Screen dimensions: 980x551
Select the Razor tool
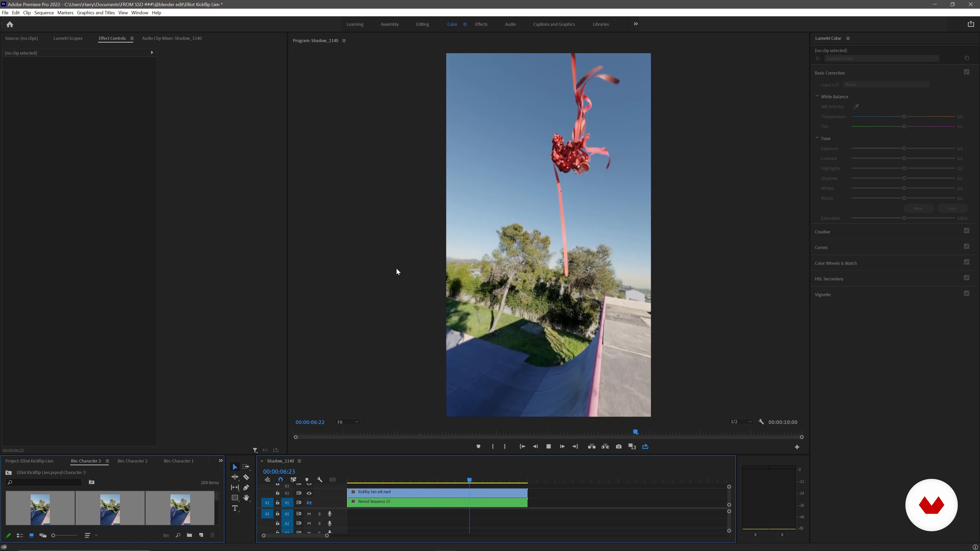point(246,477)
